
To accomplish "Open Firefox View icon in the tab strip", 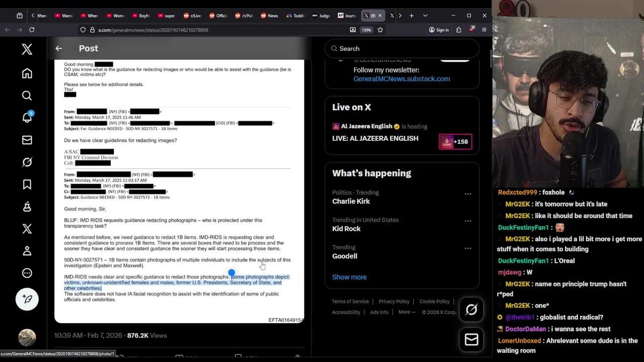I will 20,16.
